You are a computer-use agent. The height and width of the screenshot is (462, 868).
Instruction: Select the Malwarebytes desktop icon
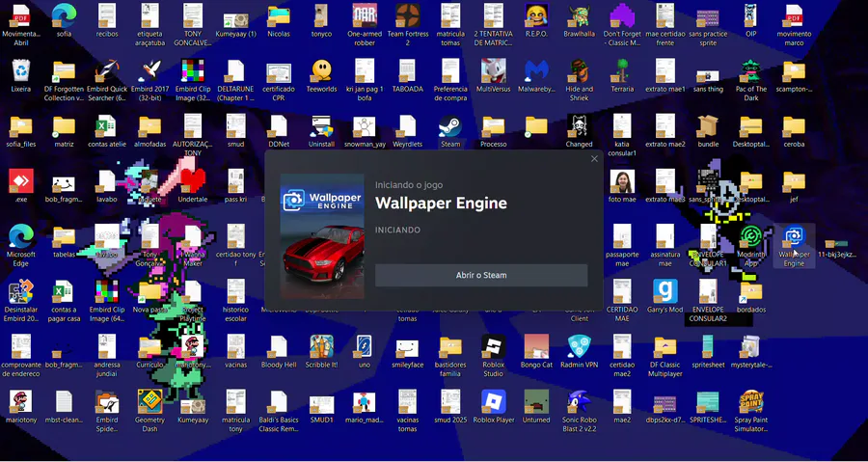536,76
